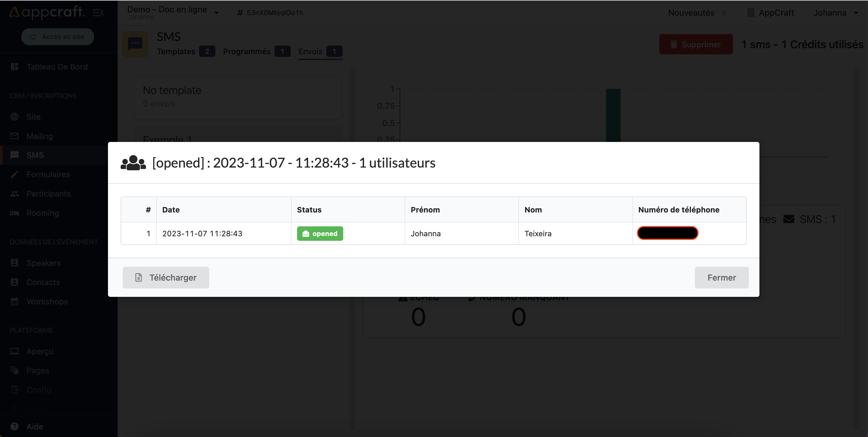The width and height of the screenshot is (868, 437).
Task: Click the Fermer button
Action: point(721,277)
